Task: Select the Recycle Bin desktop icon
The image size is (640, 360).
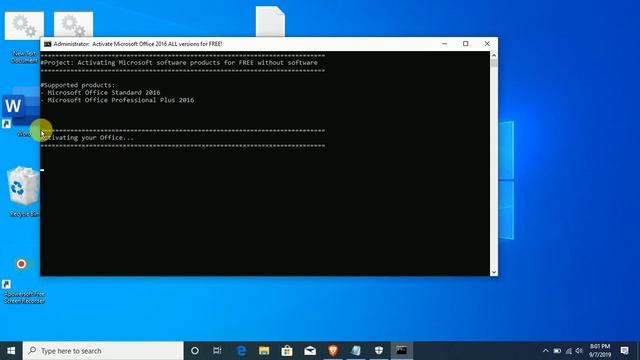Action: 23,191
